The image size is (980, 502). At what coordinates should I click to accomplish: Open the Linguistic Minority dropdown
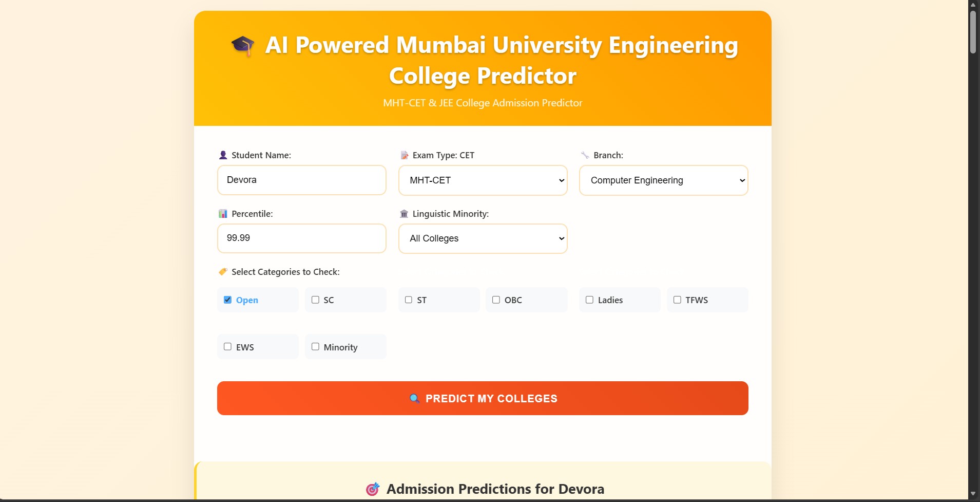483,238
